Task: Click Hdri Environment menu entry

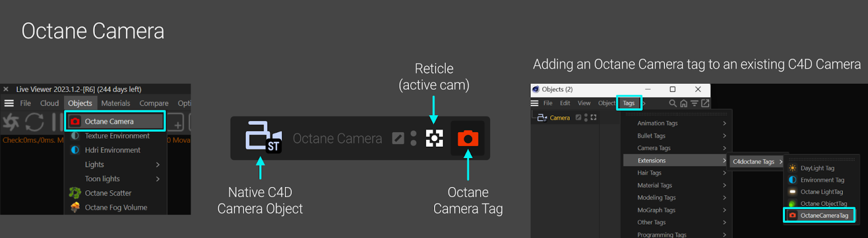Action: (112, 150)
